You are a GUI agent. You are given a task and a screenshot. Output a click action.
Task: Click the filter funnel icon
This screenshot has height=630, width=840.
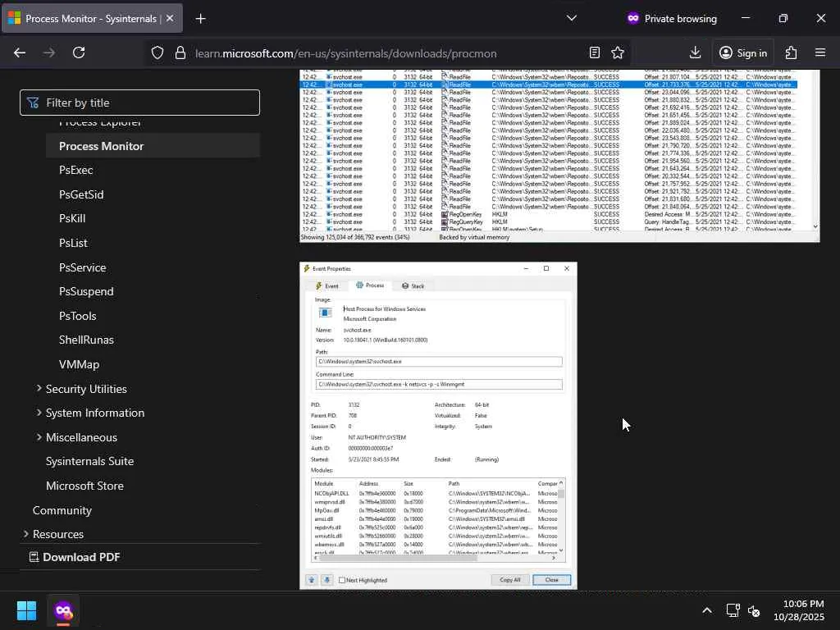coord(33,103)
